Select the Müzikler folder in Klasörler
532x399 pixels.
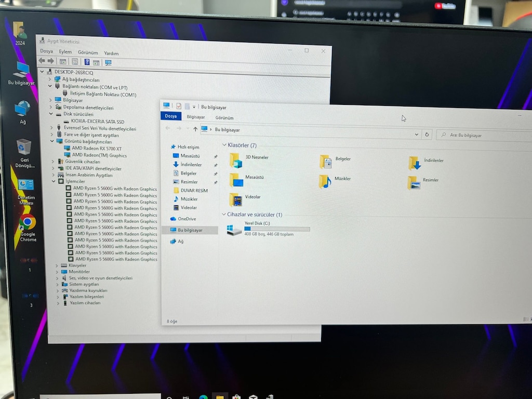click(335, 181)
